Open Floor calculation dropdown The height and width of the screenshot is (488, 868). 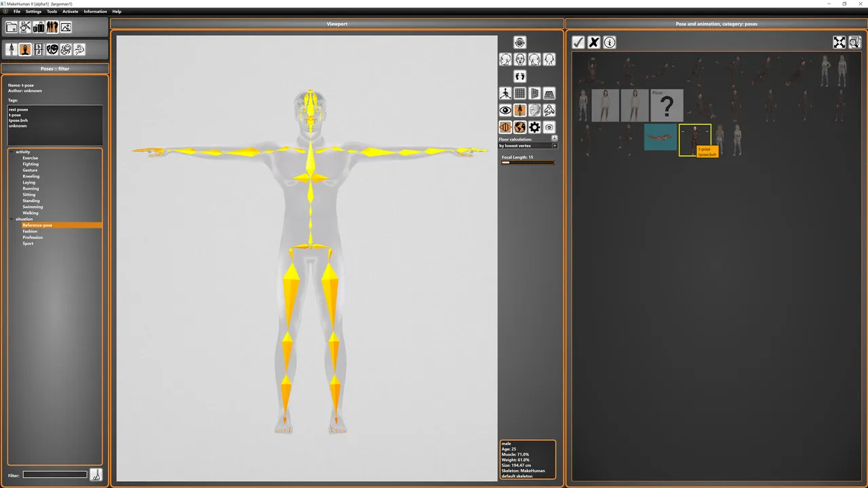528,146
